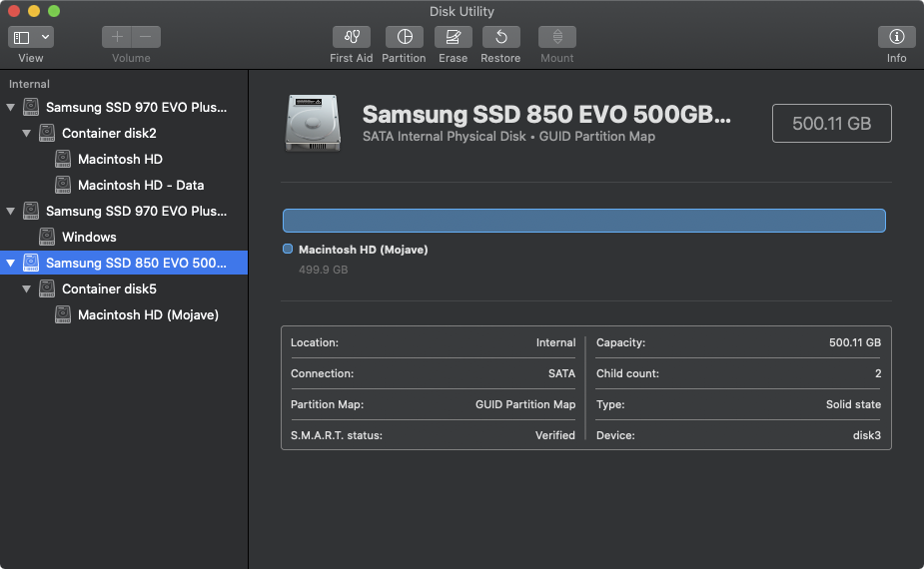The height and width of the screenshot is (569, 924).
Task: Select Macintosh HD - Data volume
Action: point(141,185)
